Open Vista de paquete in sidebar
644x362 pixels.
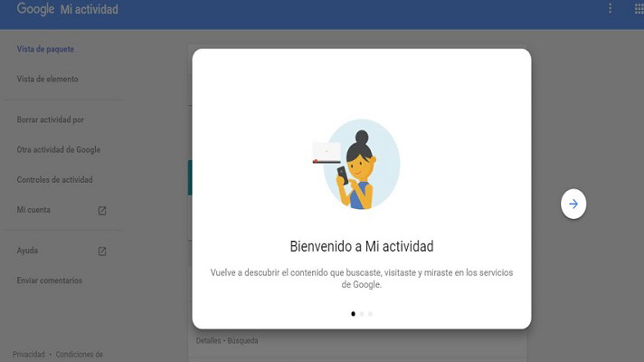point(45,49)
